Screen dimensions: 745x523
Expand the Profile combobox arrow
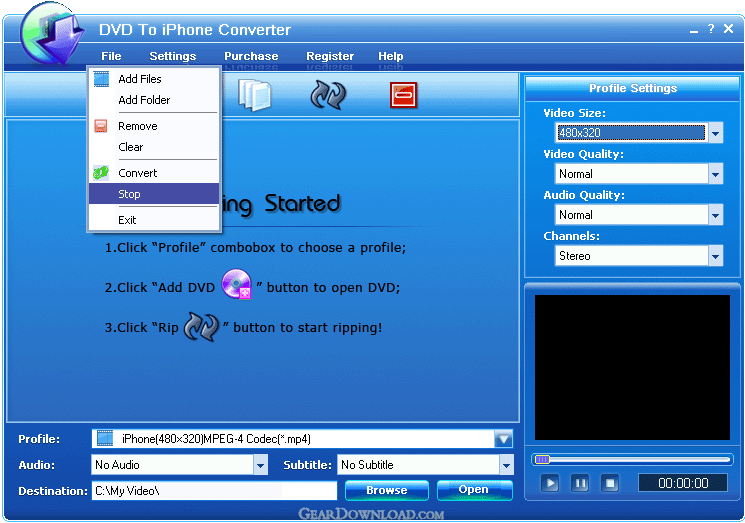[503, 438]
